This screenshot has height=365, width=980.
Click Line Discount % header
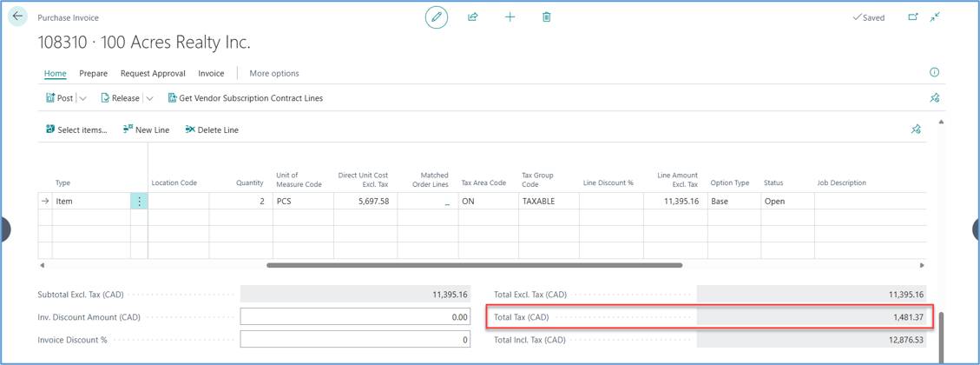coord(608,182)
